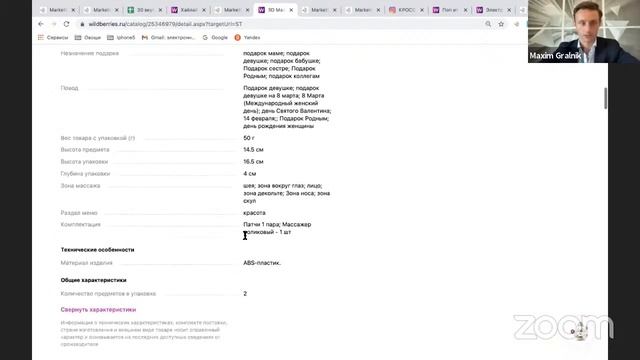Open the Овощи bookmarks folder
Viewport: 640px width, 360px height.
point(88,38)
